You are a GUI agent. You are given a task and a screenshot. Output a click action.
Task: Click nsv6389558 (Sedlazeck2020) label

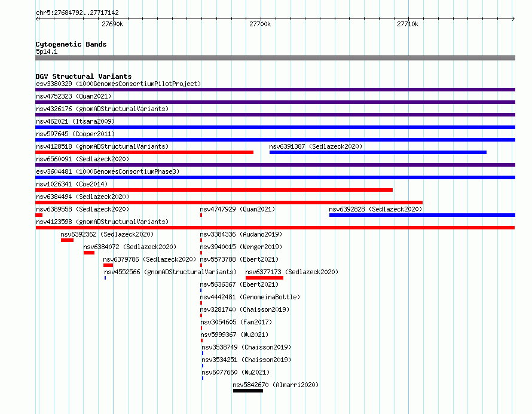[82, 209]
